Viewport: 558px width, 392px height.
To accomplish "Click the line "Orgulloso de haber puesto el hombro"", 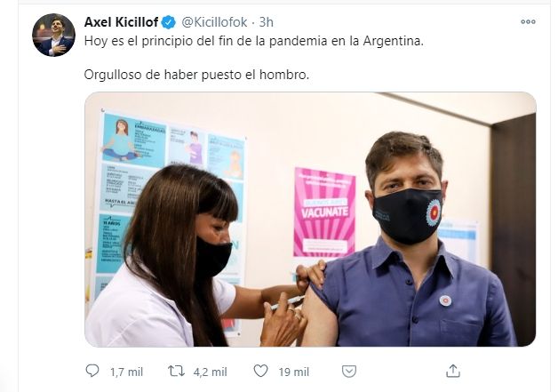I will pyautogui.click(x=196, y=75).
